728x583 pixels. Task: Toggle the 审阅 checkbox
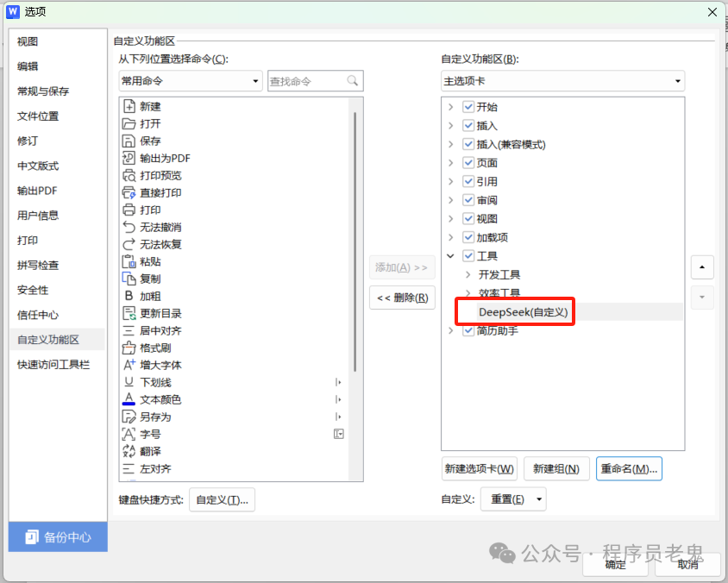pyautogui.click(x=468, y=199)
